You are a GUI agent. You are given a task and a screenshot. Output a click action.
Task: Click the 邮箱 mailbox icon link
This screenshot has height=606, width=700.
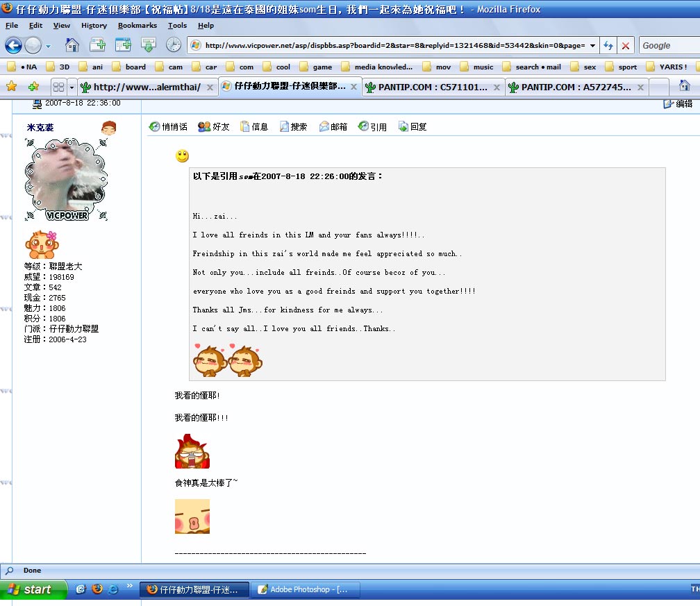(x=333, y=127)
